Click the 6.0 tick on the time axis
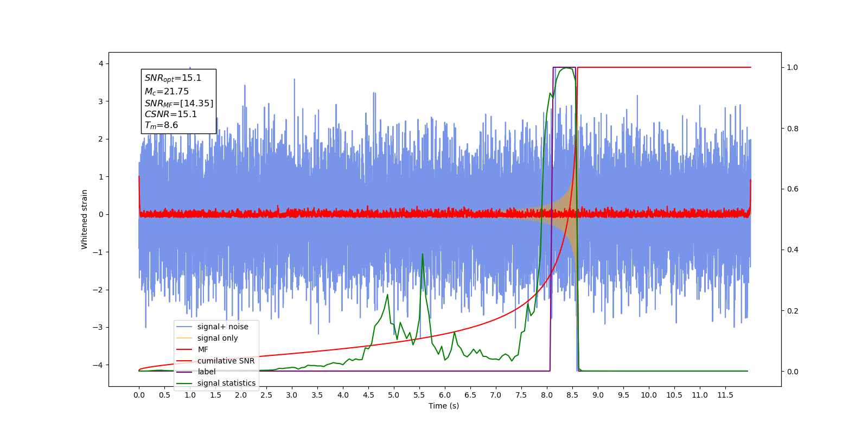Screen dimensions: 868x434 click(x=445, y=395)
